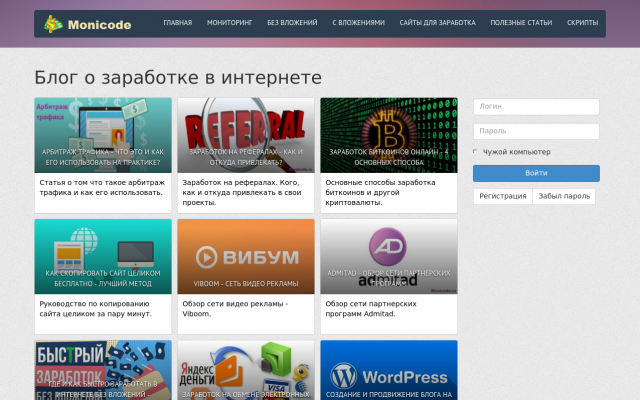Go to Без вложений section

(x=292, y=23)
